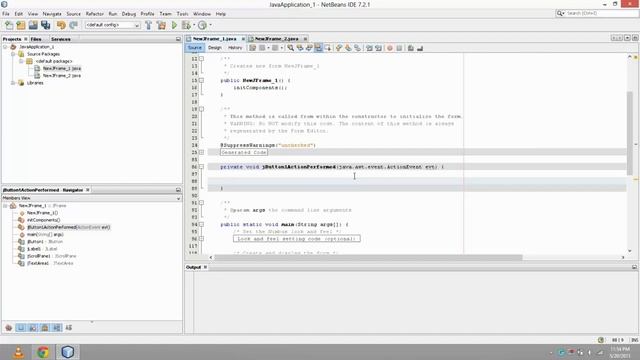Select initComponents() in Navigator

(43, 220)
